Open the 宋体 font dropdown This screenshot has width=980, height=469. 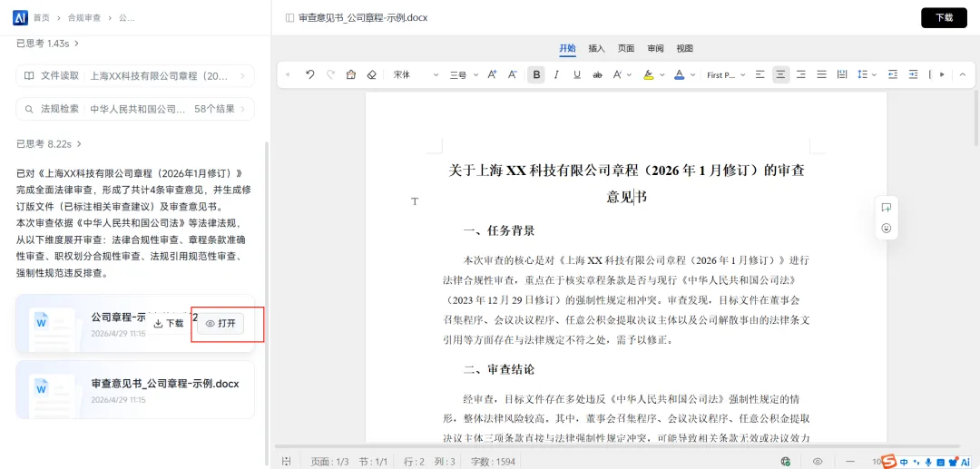tap(416, 75)
